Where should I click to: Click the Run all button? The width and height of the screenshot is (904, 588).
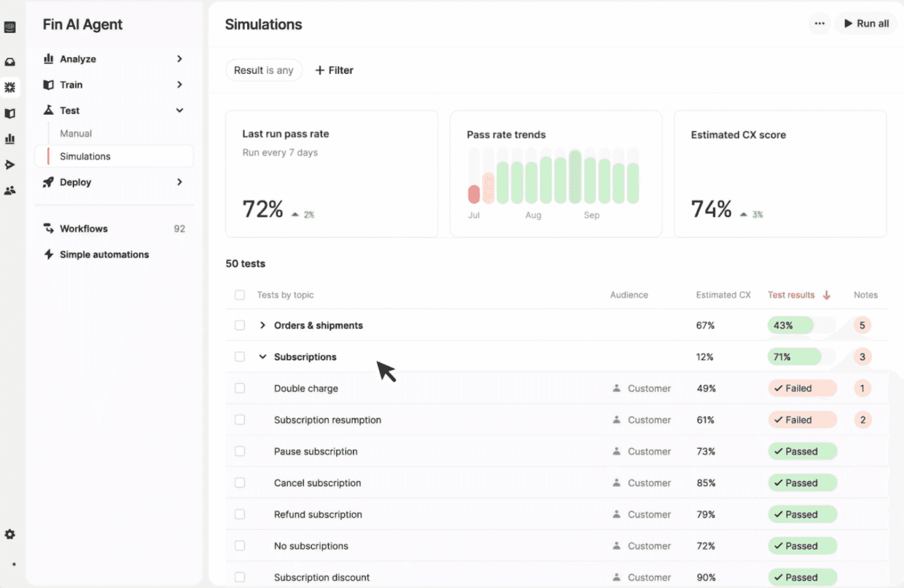click(x=866, y=24)
